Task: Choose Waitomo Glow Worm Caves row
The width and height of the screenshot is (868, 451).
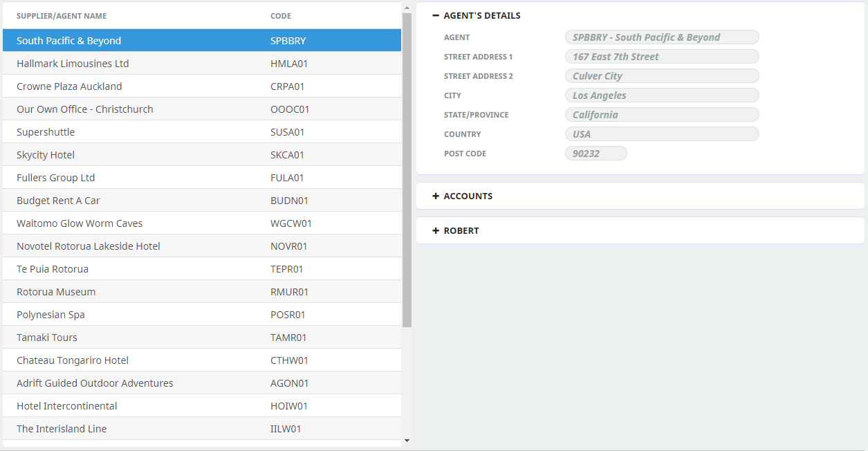Action: [80, 223]
